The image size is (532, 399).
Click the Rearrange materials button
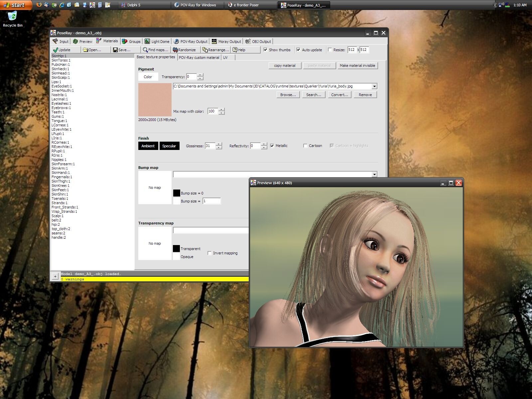(215, 50)
